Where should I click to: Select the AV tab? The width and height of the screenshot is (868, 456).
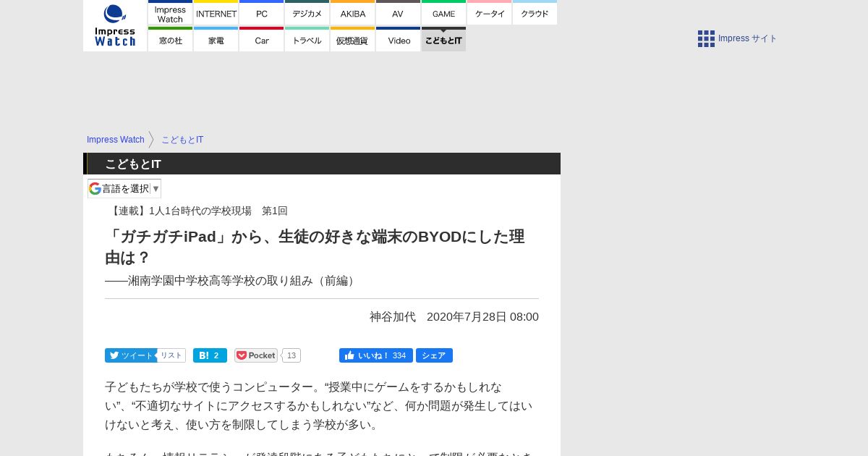point(398,12)
